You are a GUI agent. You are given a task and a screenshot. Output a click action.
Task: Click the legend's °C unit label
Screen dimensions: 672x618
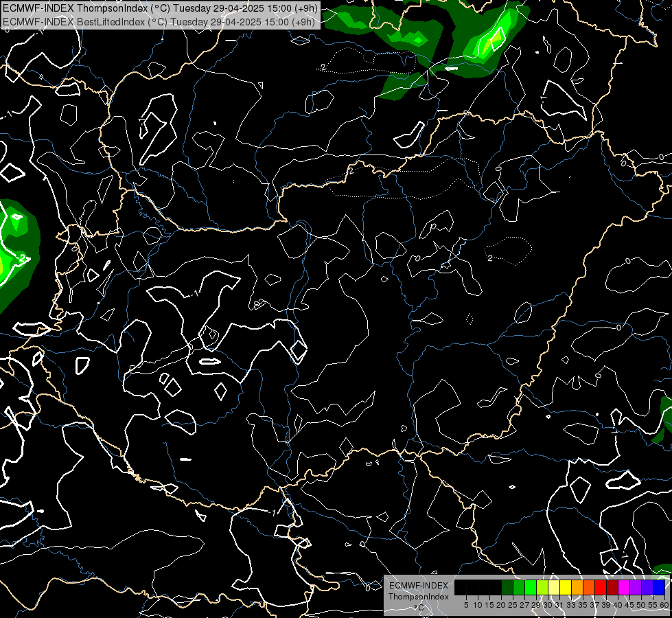(x=419, y=608)
